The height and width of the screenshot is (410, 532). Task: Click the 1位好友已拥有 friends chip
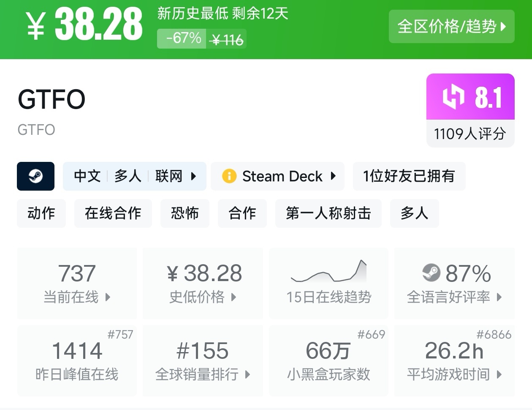(409, 176)
